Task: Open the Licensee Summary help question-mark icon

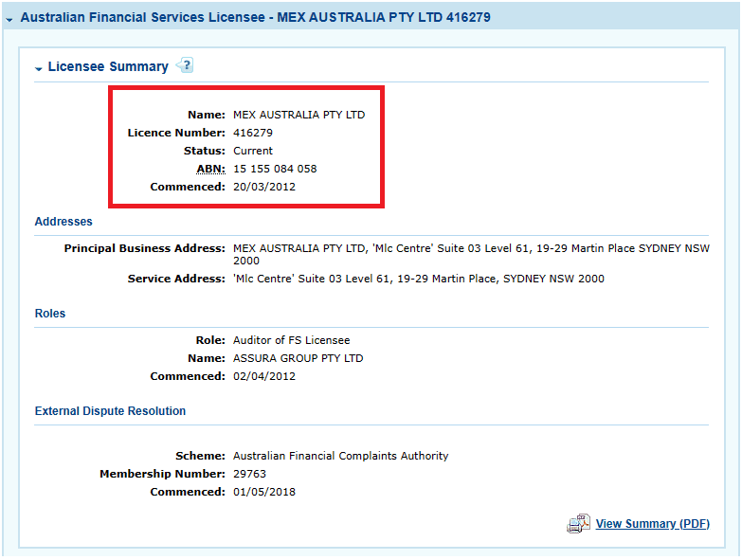Action: 185,65
